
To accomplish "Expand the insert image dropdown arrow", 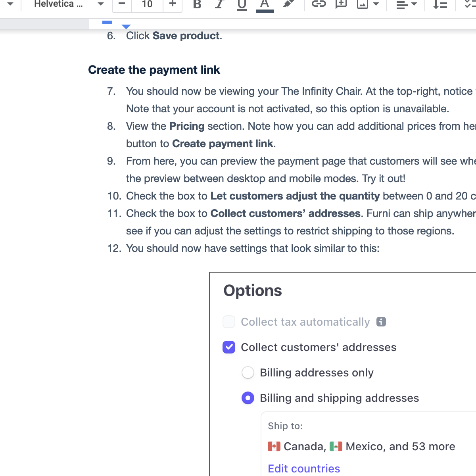I will [376, 4].
